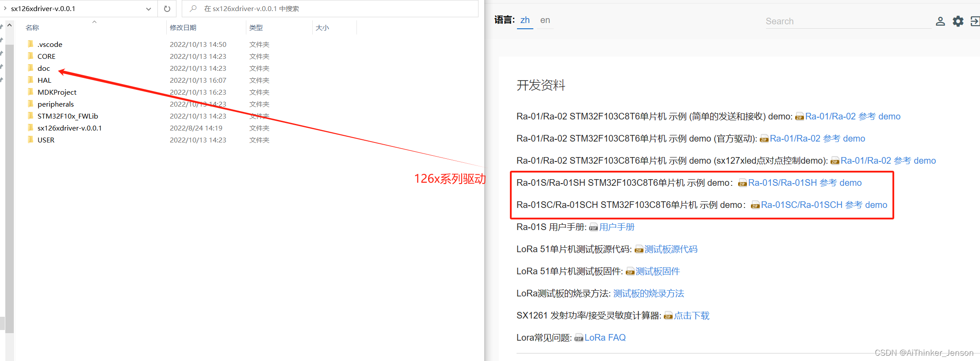The height and width of the screenshot is (361, 980).
Task: Select the HAL folder icon
Action: pos(31,80)
